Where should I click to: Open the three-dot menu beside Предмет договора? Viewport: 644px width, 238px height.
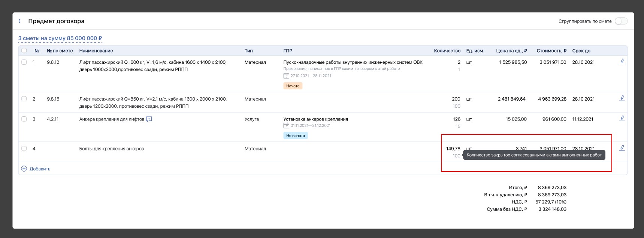(20, 21)
